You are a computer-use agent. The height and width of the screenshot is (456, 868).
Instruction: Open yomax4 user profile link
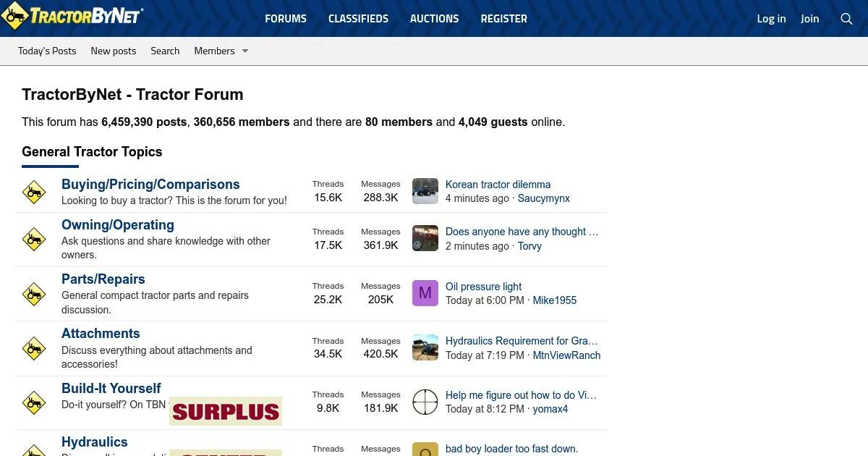tap(550, 409)
